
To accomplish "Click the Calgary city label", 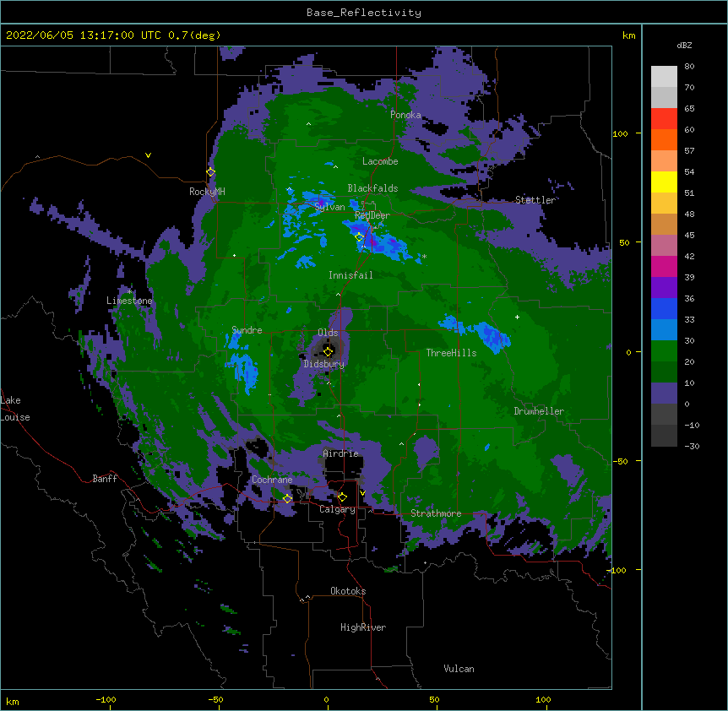I will pos(337,509).
